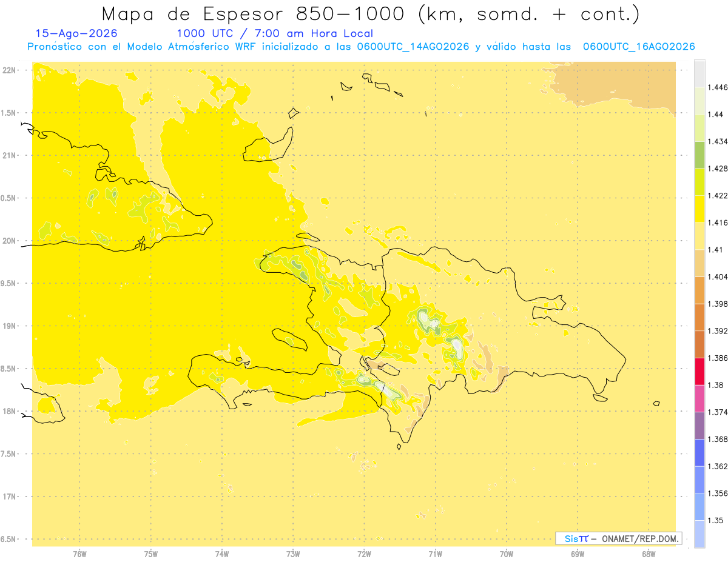Select the date label '15-Ago-2026'
728x562 pixels.
(x=76, y=33)
